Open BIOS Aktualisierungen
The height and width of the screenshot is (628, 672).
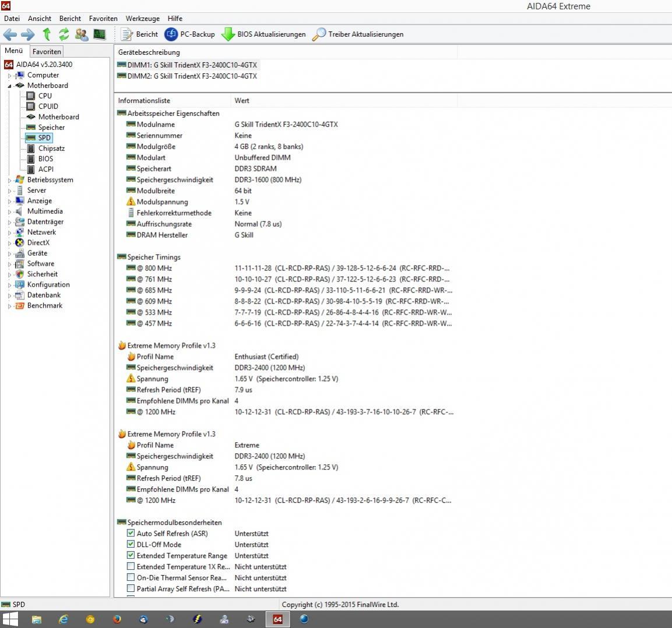coord(263,34)
